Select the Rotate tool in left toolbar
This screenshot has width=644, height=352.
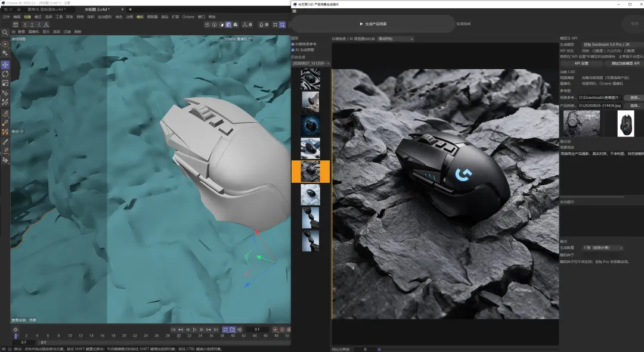pos(5,74)
